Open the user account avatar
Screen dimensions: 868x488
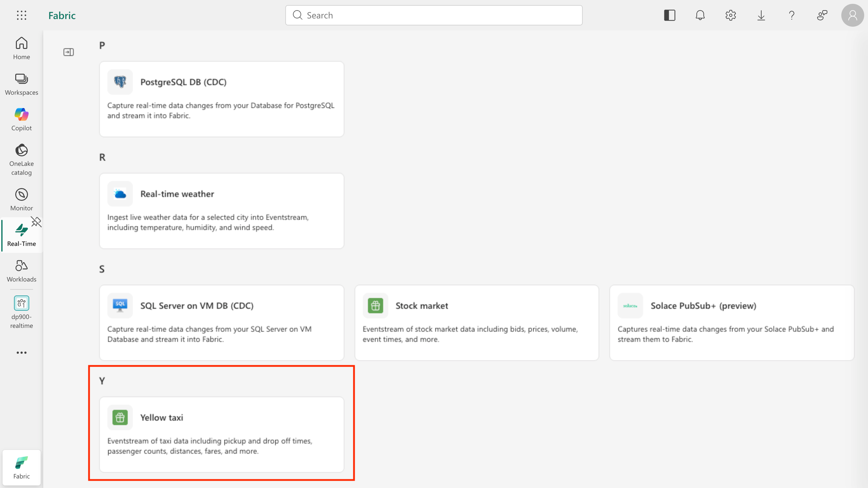pyautogui.click(x=852, y=15)
